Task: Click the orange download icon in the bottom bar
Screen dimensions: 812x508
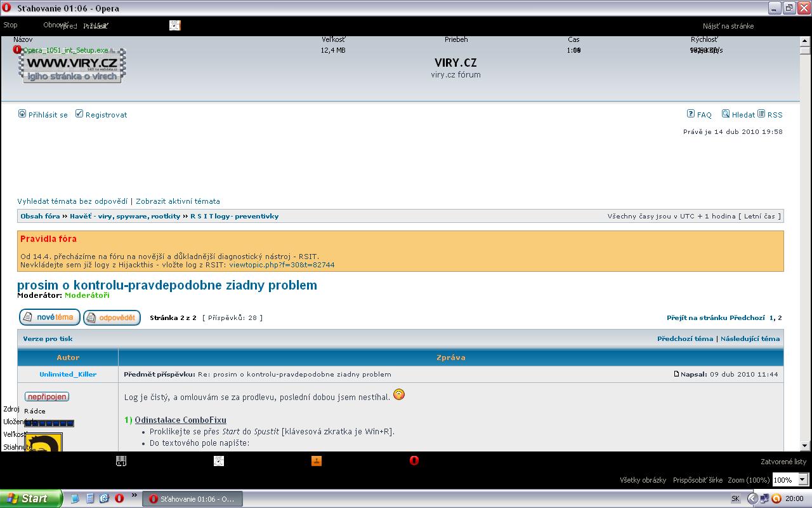Action: [317, 460]
